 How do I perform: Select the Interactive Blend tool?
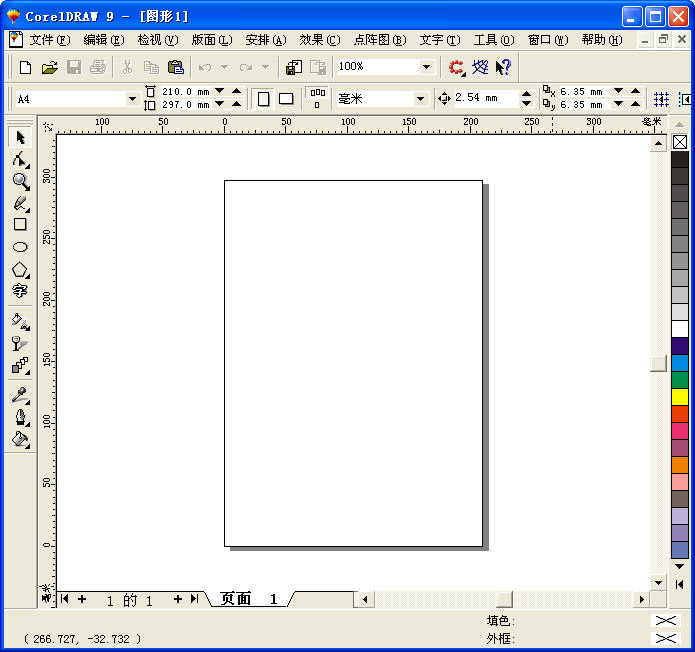20,365
